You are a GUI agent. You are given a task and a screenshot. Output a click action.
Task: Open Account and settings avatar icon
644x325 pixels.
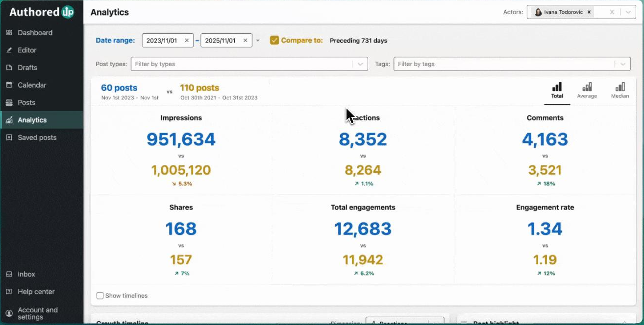coord(9,313)
